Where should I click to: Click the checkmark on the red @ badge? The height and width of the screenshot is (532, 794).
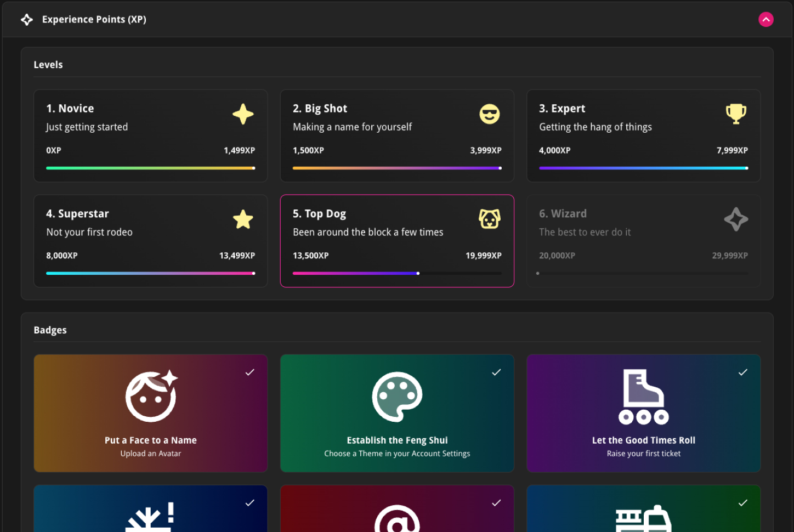[496, 503]
